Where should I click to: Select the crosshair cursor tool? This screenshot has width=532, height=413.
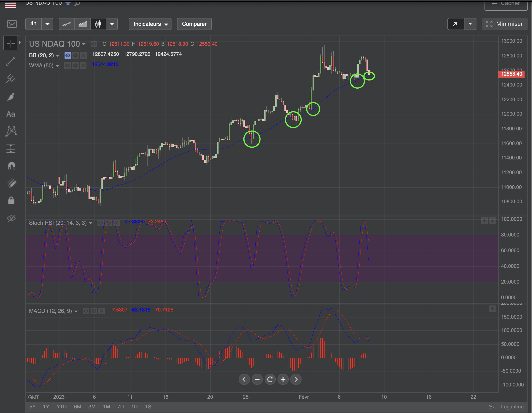[11, 43]
